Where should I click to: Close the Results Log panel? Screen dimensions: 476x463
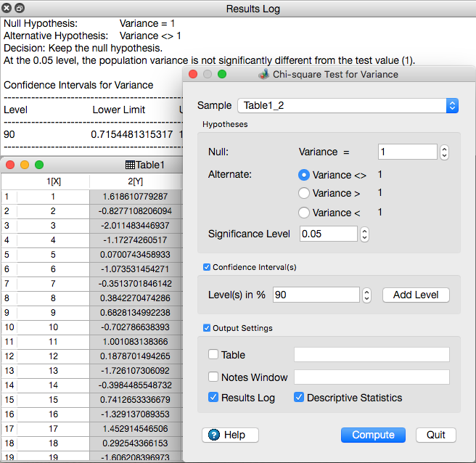tap(7, 9)
